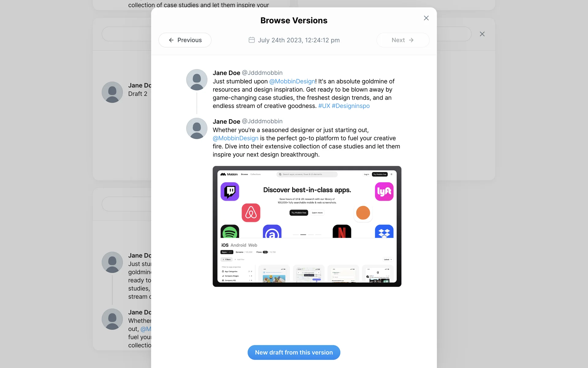Screen dimensions: 588x368
Task: Click the Dropbox app icon in the image
Action: [x=384, y=232]
